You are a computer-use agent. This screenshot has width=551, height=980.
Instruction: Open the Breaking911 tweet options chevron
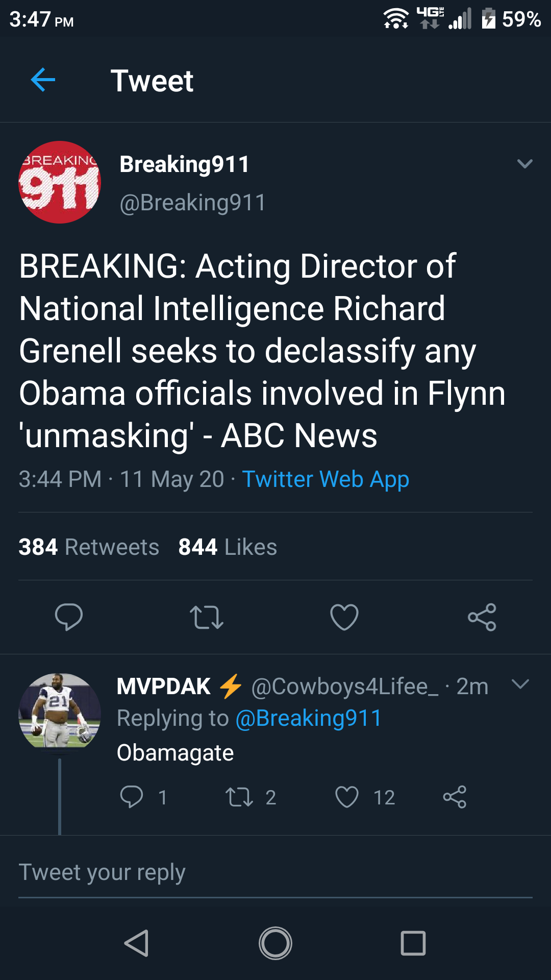524,164
